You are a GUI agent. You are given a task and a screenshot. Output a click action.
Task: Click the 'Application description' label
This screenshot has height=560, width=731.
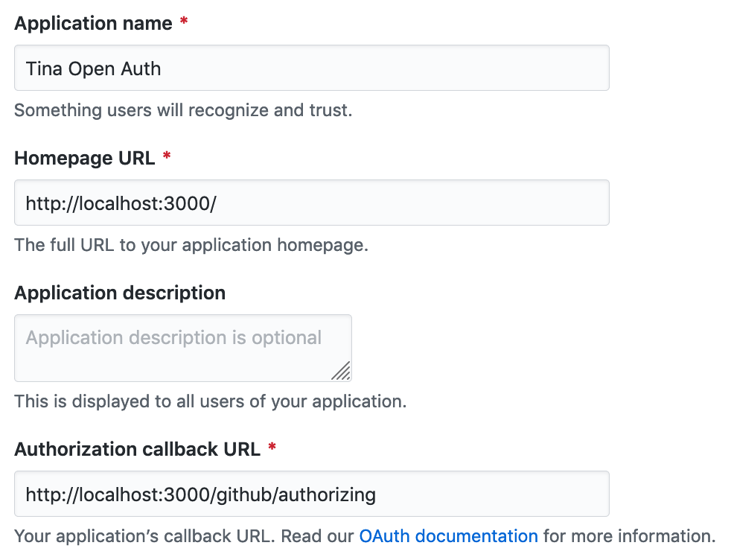pos(120,293)
